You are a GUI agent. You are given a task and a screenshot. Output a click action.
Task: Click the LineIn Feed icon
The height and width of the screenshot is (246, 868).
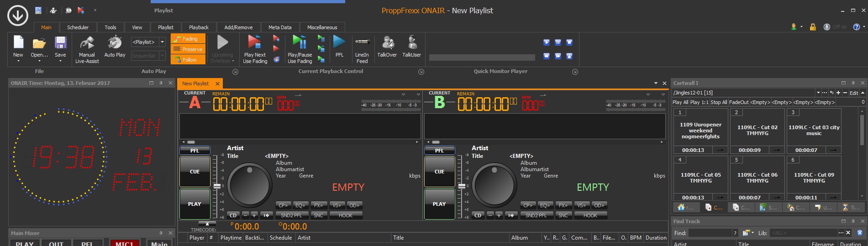tap(362, 42)
